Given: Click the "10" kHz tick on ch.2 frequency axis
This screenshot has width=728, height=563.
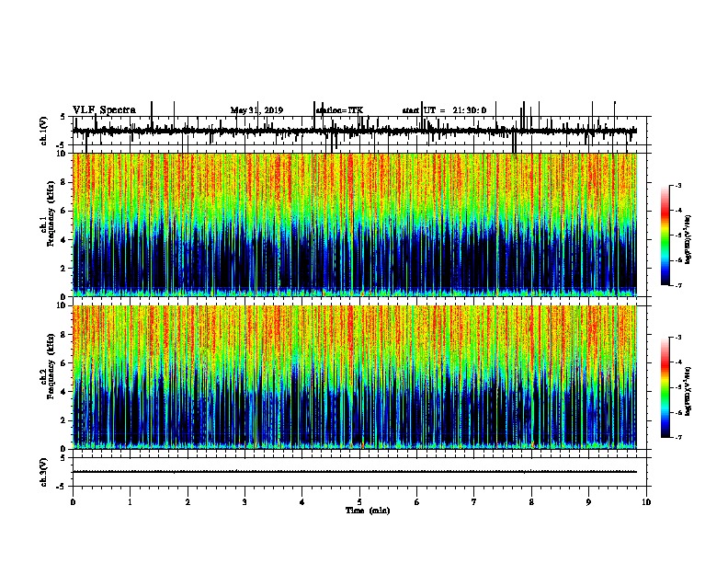Looking at the screenshot, I should (x=63, y=305).
